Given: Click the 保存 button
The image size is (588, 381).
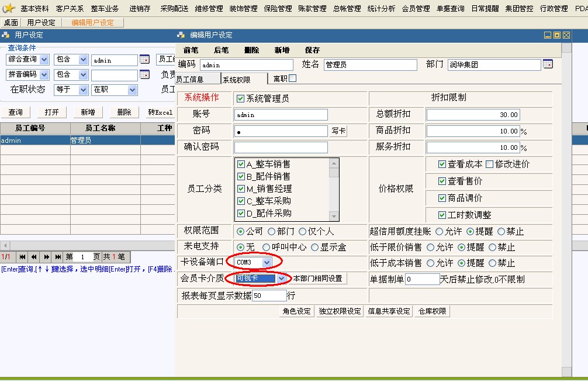Looking at the screenshot, I should click(312, 50).
